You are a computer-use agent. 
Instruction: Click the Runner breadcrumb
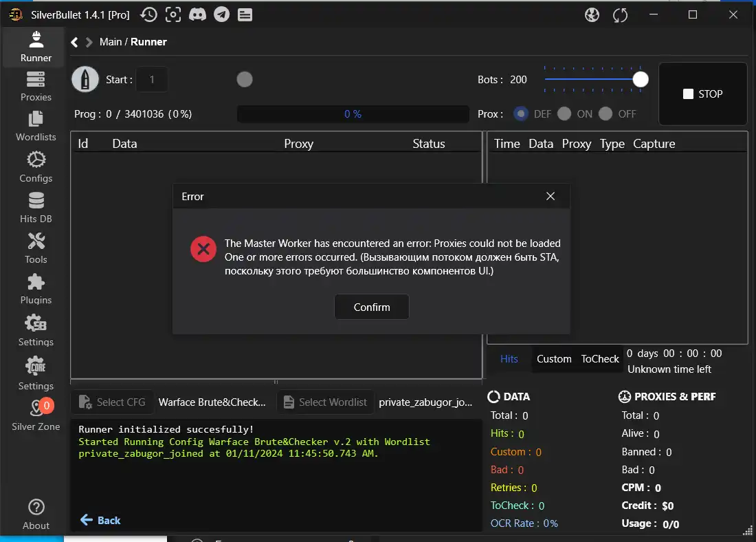coord(148,42)
